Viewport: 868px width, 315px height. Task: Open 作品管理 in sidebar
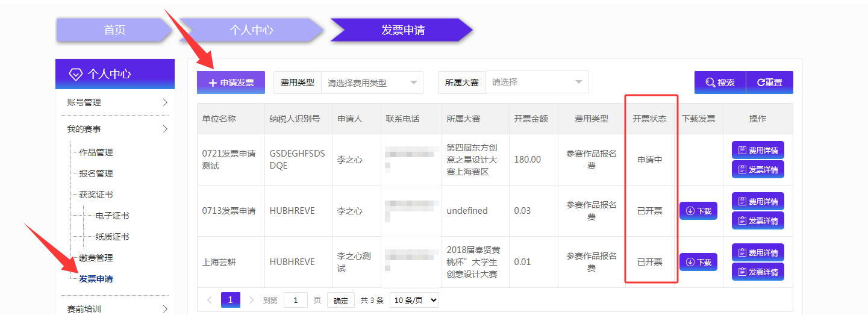[x=96, y=152]
